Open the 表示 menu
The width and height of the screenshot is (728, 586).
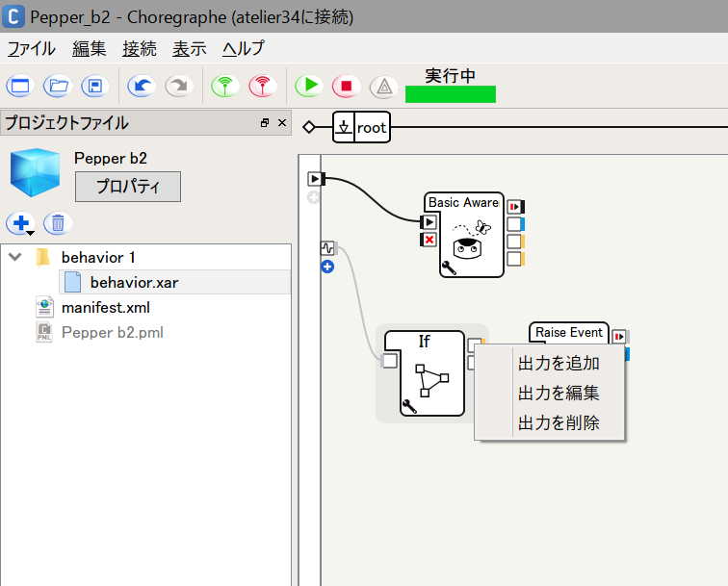(x=190, y=48)
